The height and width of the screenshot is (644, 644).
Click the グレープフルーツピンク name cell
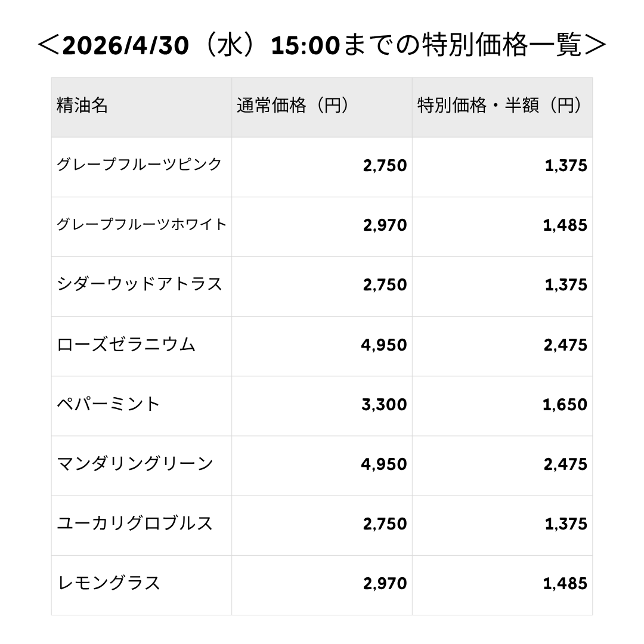(140, 165)
